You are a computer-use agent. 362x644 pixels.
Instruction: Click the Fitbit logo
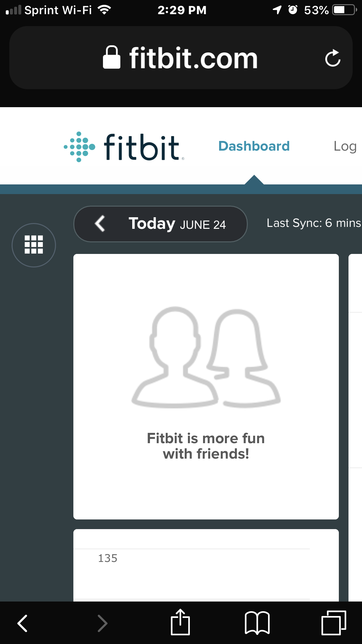pos(124,147)
